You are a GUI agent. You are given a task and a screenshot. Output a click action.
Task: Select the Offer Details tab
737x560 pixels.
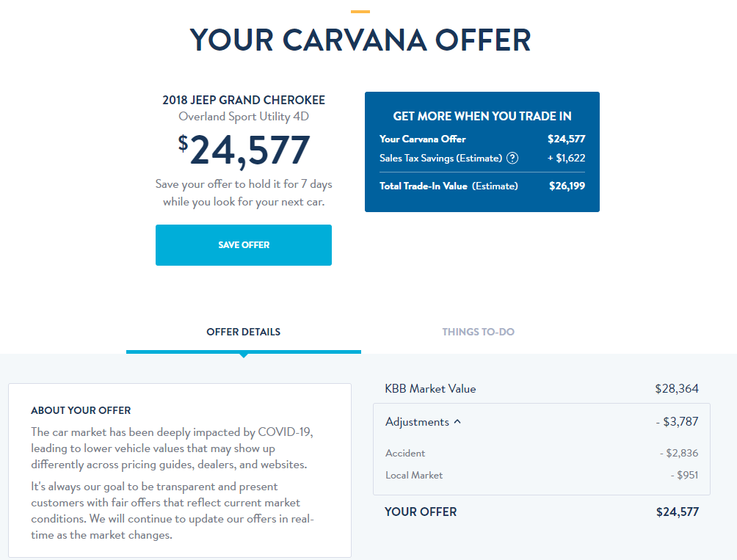click(244, 332)
